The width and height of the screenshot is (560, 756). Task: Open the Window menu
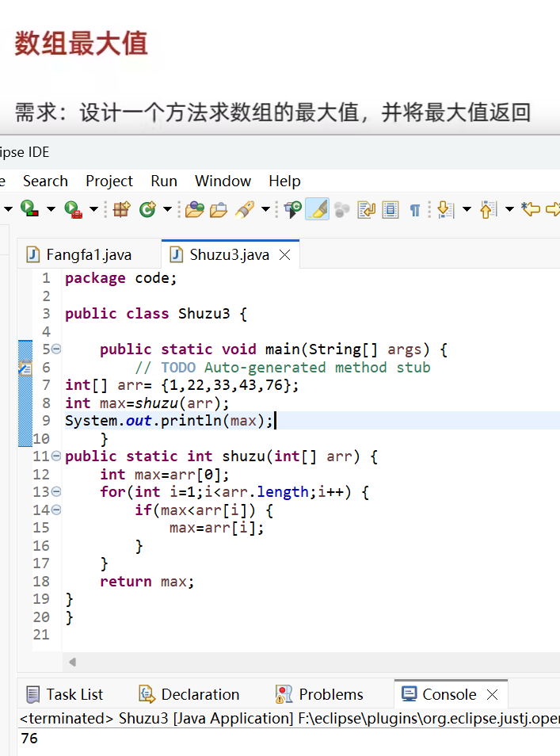pyautogui.click(x=223, y=181)
